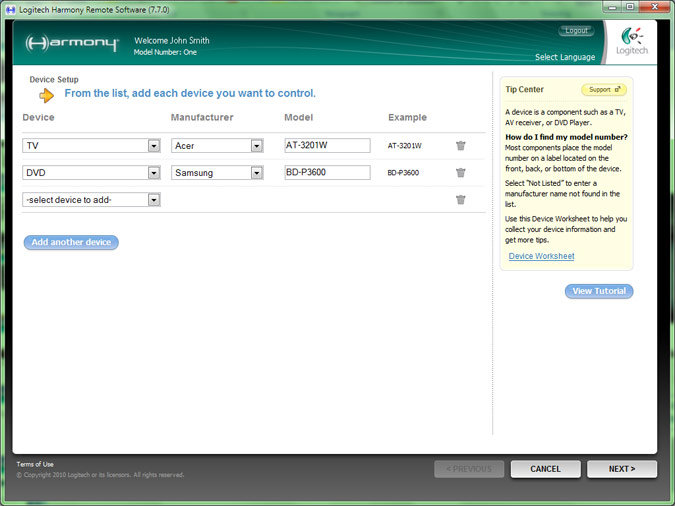Click trash icon on empty device row
Screen dimensions: 675x506
tap(460, 199)
